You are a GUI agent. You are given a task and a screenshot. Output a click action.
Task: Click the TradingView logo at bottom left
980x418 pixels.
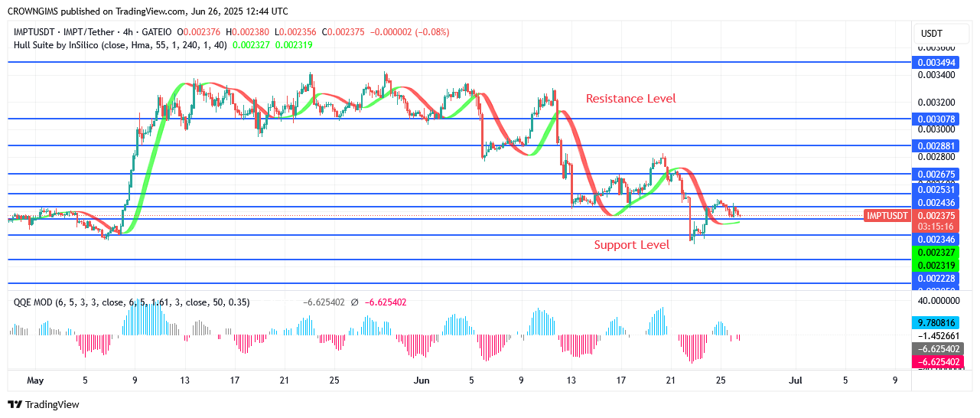tap(44, 404)
